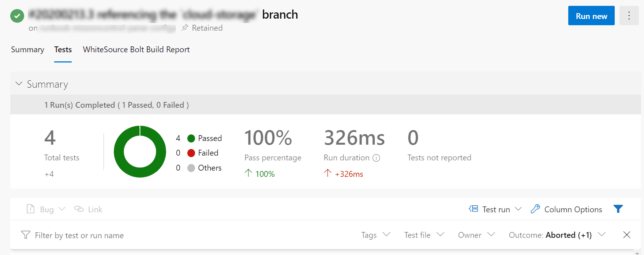Open the WhiteSource Bolt Build Report tab
This screenshot has width=644, height=255.
pyautogui.click(x=136, y=49)
